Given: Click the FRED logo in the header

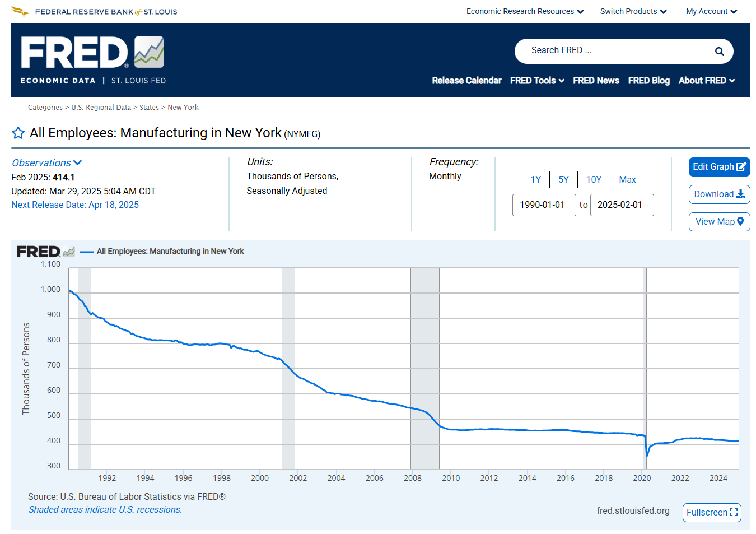Looking at the screenshot, I should click(93, 60).
